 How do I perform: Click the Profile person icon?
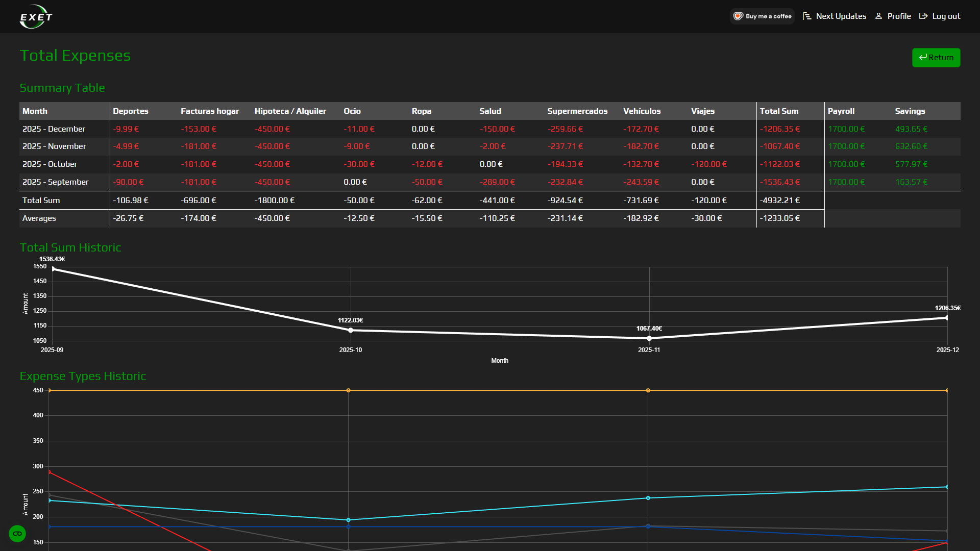(878, 16)
